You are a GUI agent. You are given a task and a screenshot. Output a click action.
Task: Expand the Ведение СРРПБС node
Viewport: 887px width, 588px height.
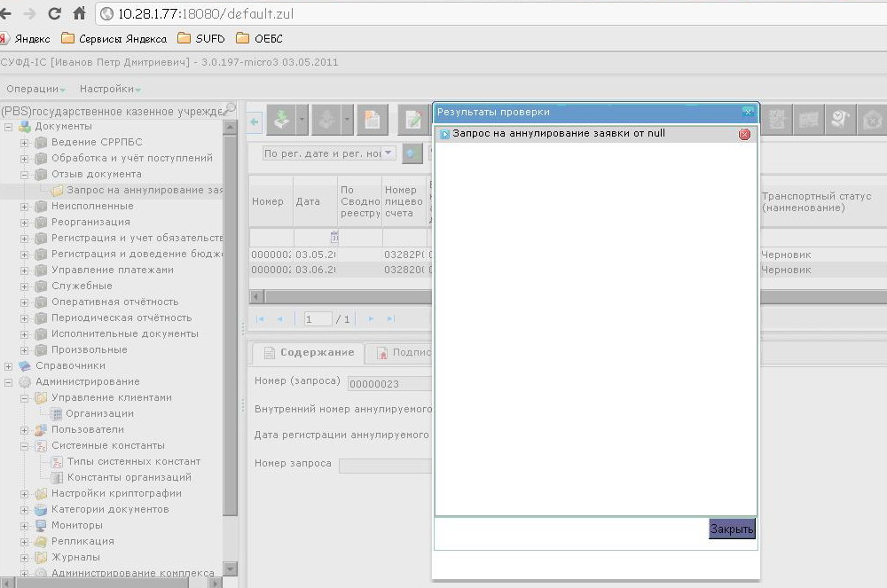pos(24,143)
